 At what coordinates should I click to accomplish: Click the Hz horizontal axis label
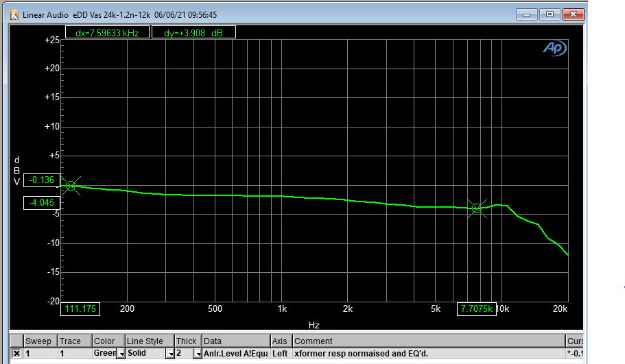(314, 326)
